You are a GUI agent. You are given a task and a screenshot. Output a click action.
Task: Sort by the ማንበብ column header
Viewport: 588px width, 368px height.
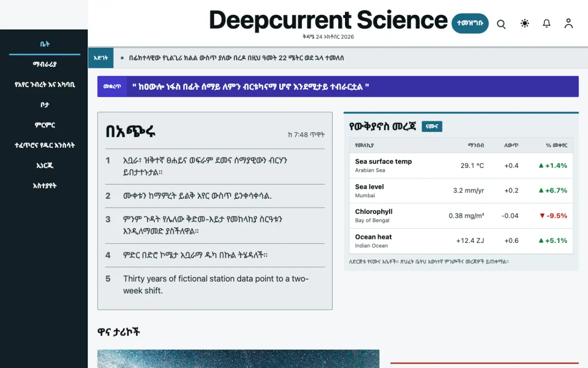point(476,145)
